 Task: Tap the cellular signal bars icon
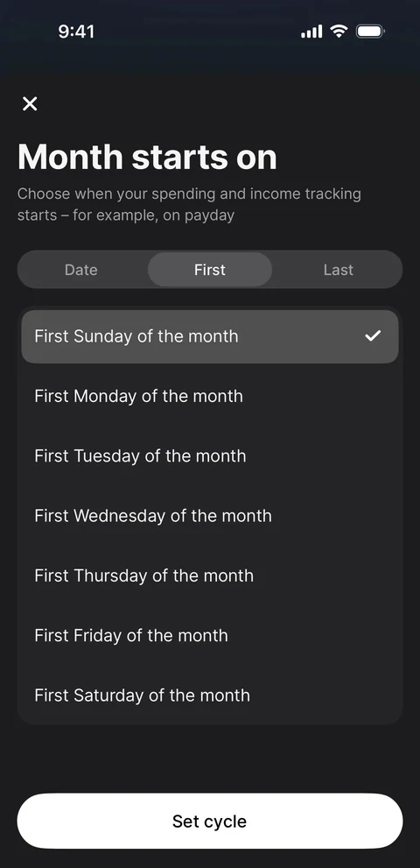[x=311, y=32]
